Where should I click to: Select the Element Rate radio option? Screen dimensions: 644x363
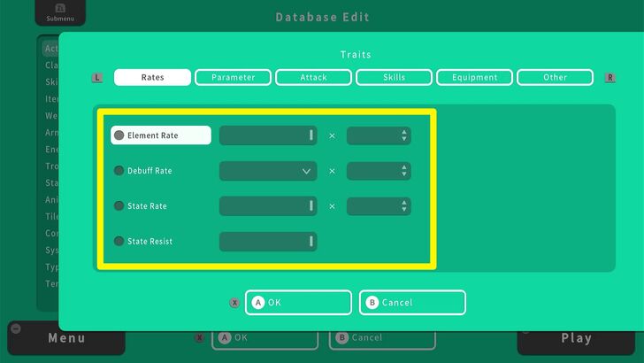click(x=161, y=135)
